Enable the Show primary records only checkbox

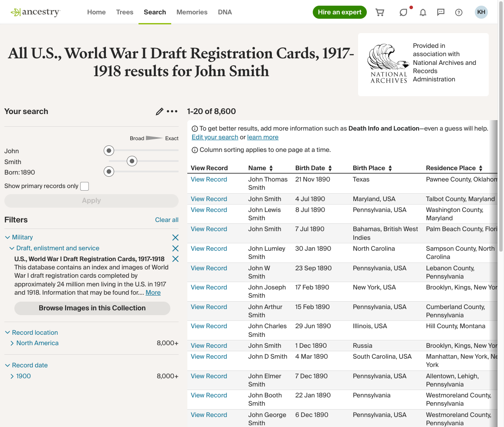(x=85, y=186)
